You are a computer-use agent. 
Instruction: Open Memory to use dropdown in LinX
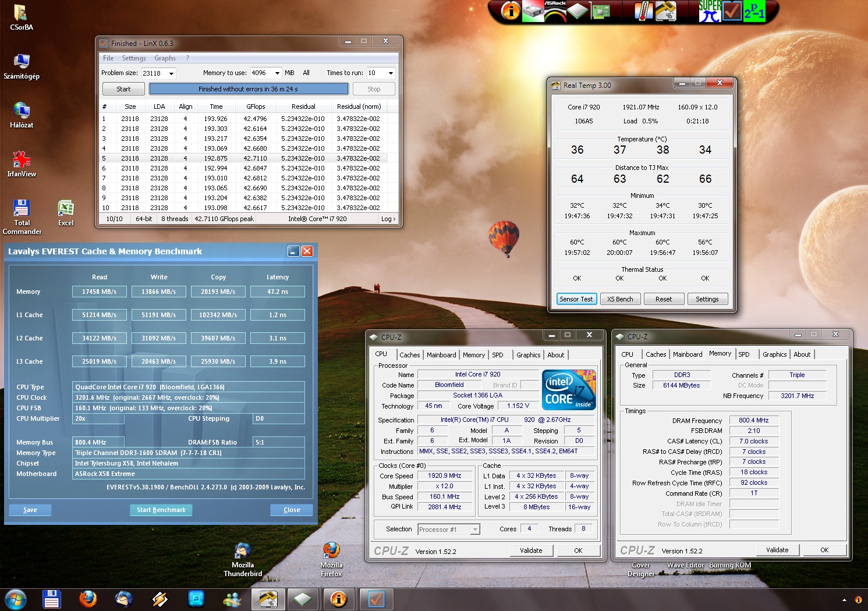click(x=277, y=73)
